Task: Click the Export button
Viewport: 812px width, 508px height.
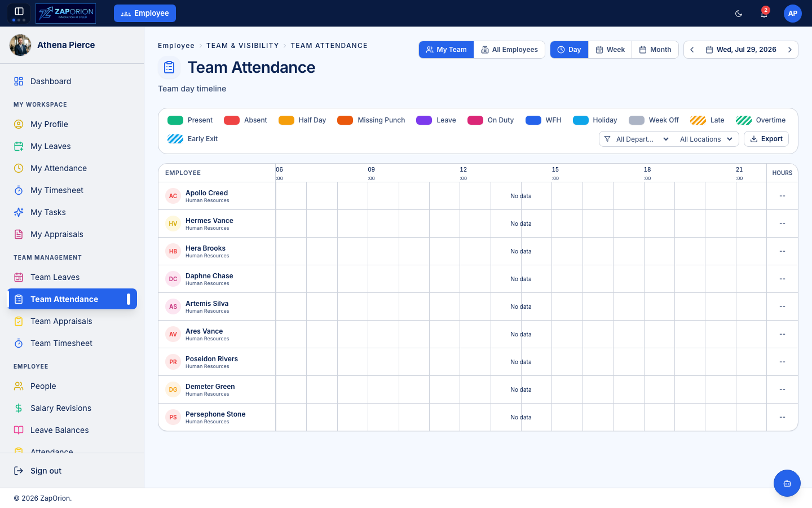Action: pyautogui.click(x=766, y=139)
